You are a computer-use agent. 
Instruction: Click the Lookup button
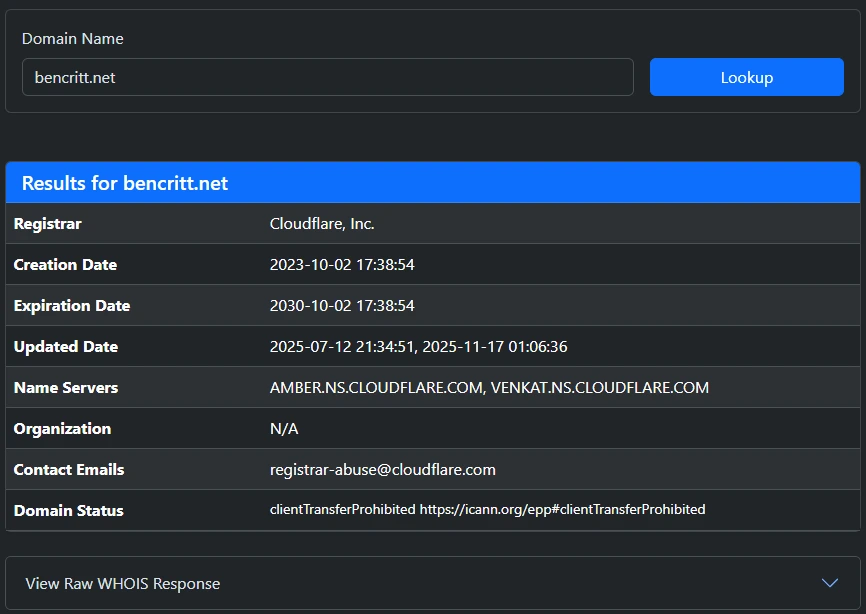coord(746,77)
